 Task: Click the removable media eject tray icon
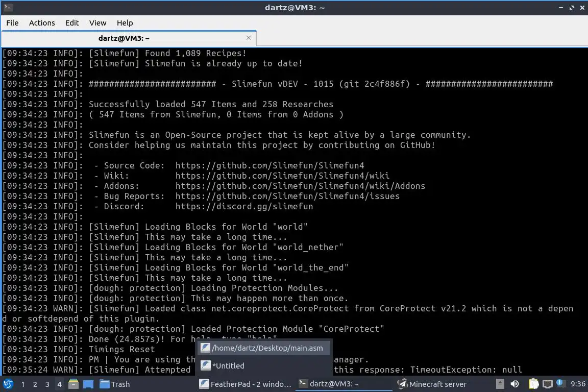[x=500, y=384]
